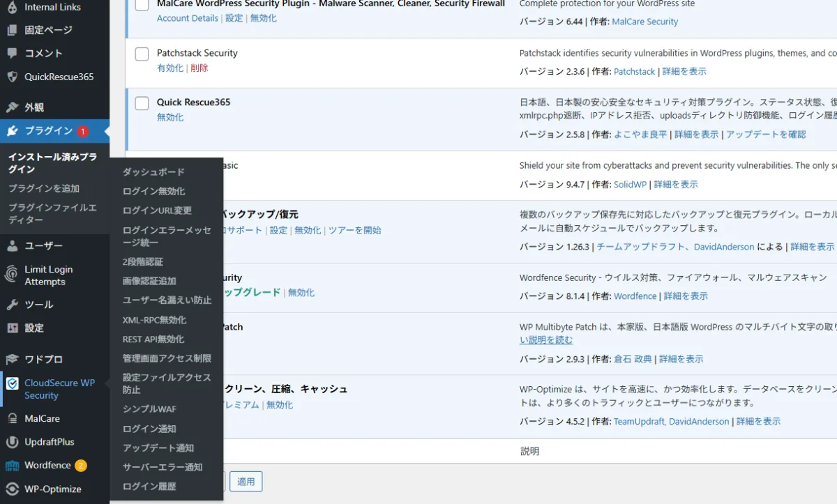This screenshot has width=837, height=504.
Task: Click the Wordfence sidebar icon
Action: click(12, 465)
